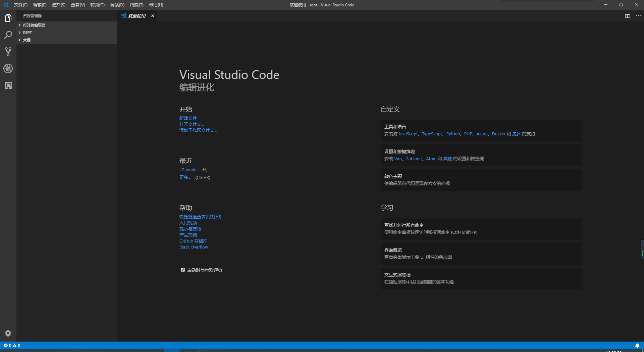Open the Debug view icon
Screen dimensions: 644x352
pyautogui.click(x=8, y=69)
